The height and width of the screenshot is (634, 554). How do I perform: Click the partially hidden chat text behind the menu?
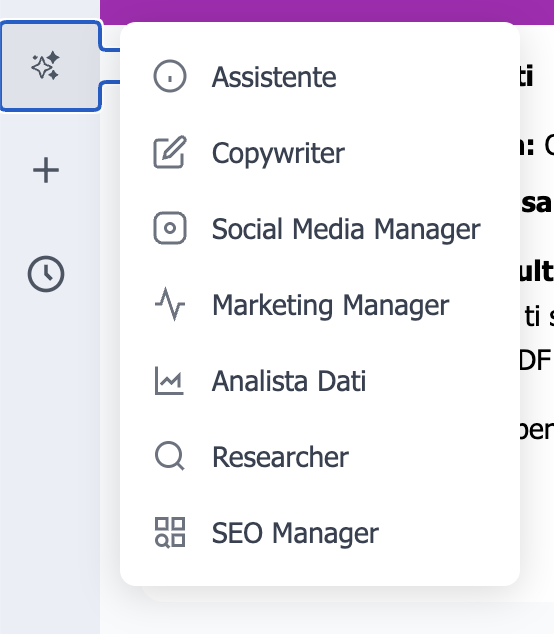(x=537, y=251)
